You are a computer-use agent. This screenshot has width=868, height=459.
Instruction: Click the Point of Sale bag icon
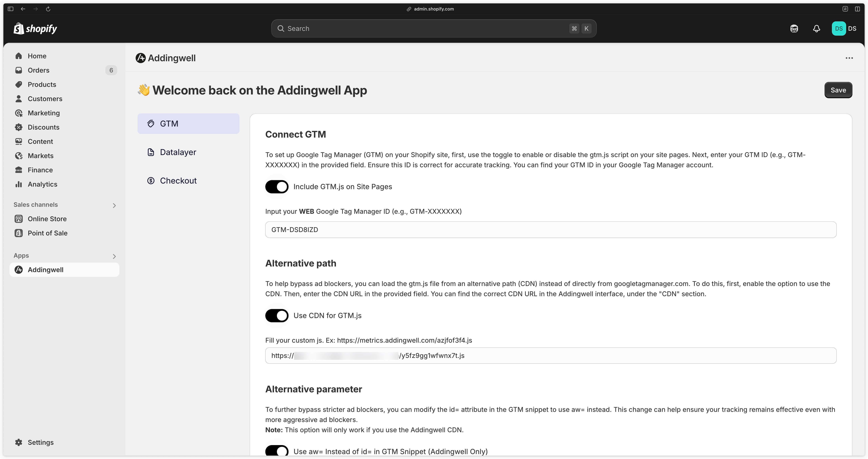pos(19,233)
